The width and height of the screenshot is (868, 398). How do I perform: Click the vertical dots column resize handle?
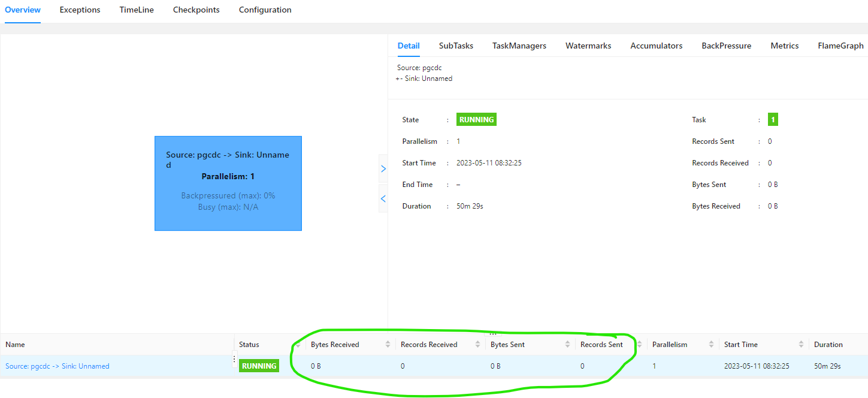point(234,360)
